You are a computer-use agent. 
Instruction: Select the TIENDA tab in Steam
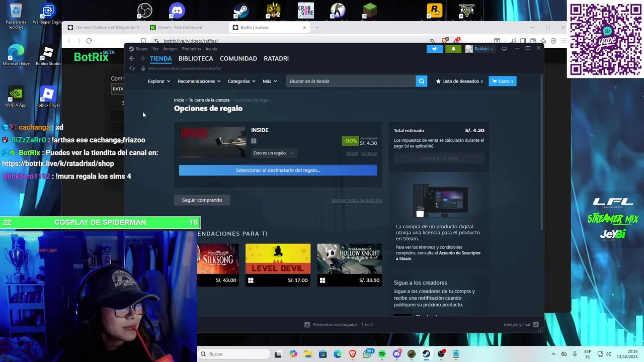160,58
